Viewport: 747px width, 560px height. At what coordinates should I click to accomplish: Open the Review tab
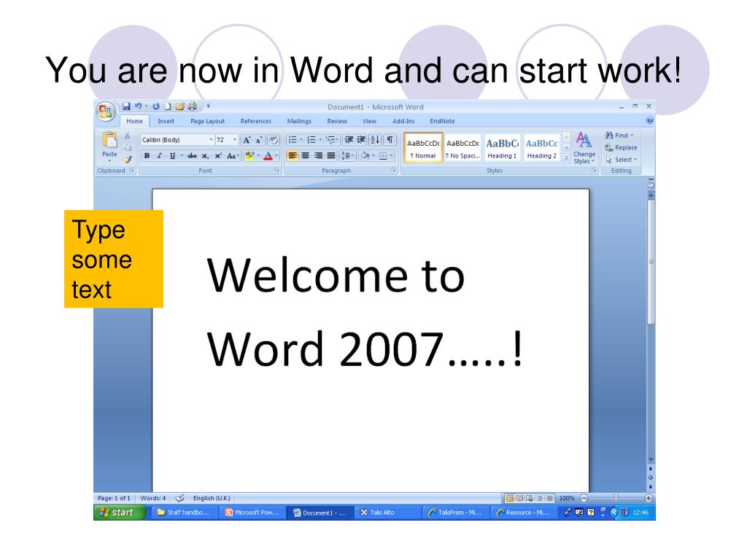click(337, 122)
